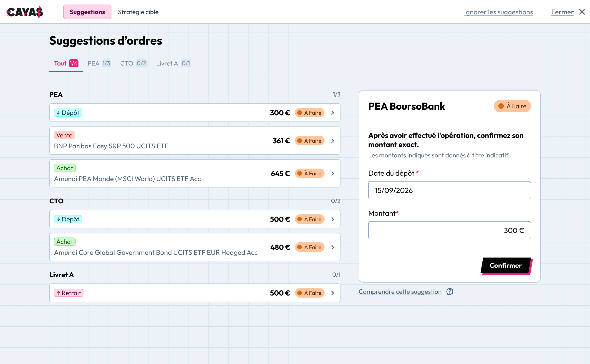The width and height of the screenshot is (590, 364).
Task: Confirm the deposit with Confirmer button
Action: tap(506, 265)
